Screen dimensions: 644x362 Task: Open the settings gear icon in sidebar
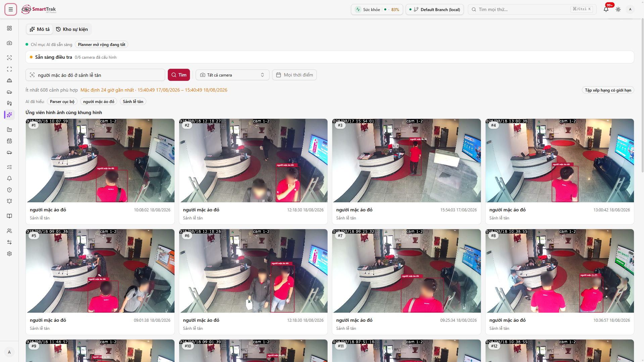(x=9, y=254)
